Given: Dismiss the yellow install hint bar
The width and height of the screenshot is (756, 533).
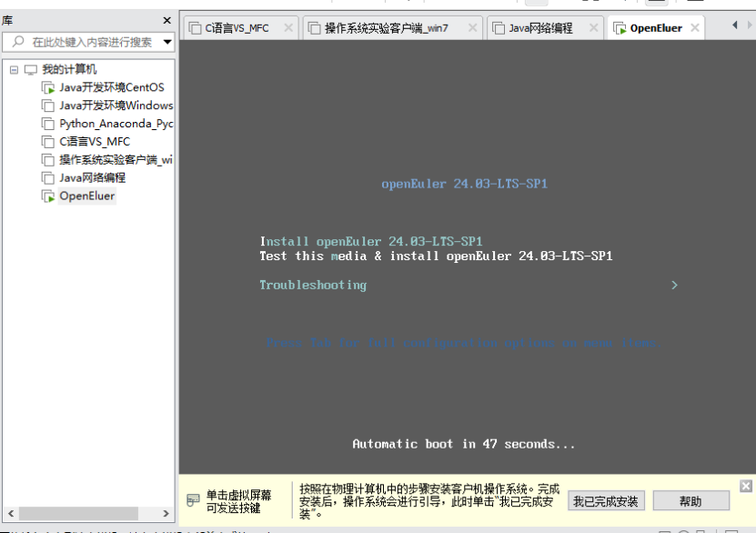Looking at the screenshot, I should [746, 486].
